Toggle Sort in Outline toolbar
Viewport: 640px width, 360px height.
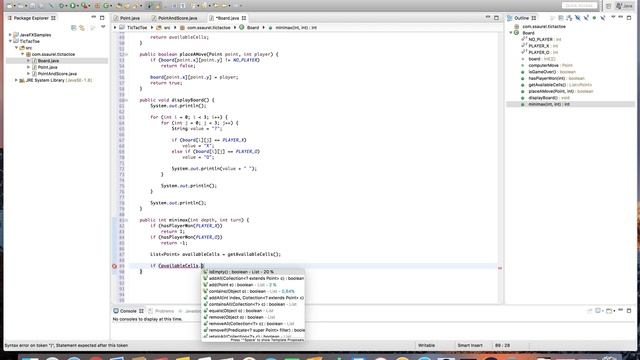569,18
